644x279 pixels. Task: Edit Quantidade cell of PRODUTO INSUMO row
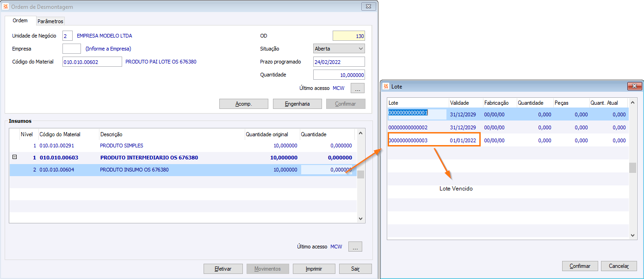(x=328, y=170)
